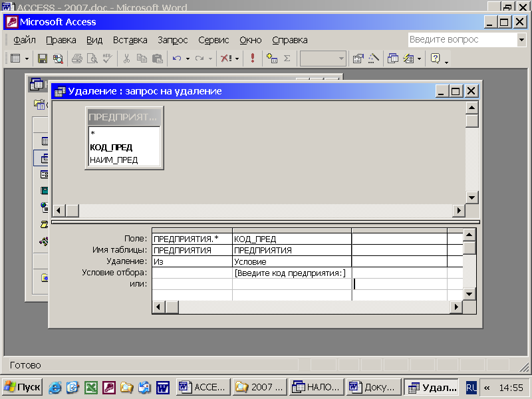The image size is (532, 399).
Task: Click the Redo arrow icon
Action: tap(199, 59)
